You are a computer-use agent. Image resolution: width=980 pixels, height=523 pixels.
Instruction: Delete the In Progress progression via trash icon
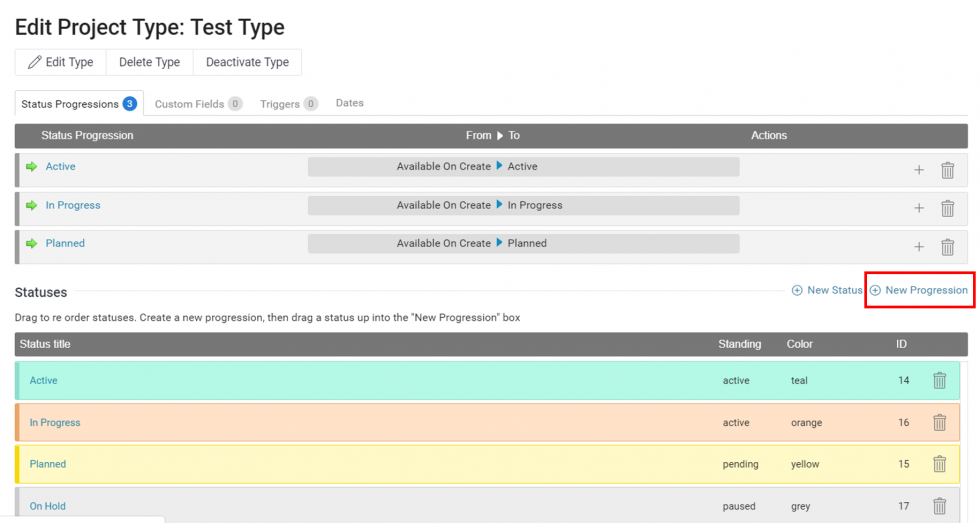947,208
